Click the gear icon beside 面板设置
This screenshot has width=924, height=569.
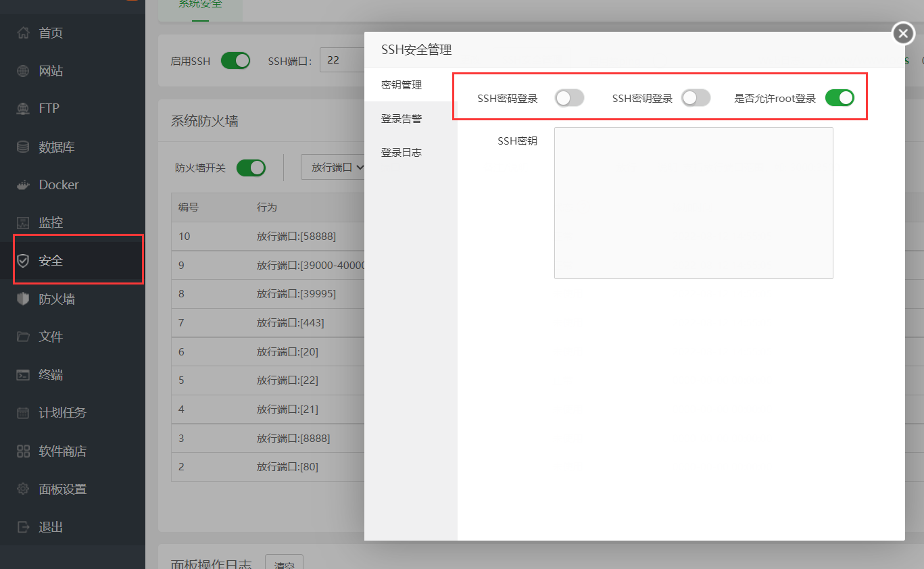(x=24, y=489)
